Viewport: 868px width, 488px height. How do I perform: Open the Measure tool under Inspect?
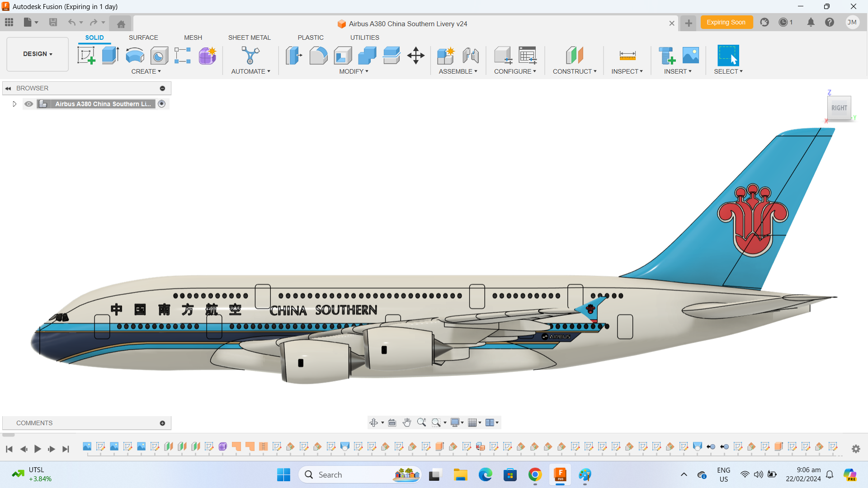627,55
